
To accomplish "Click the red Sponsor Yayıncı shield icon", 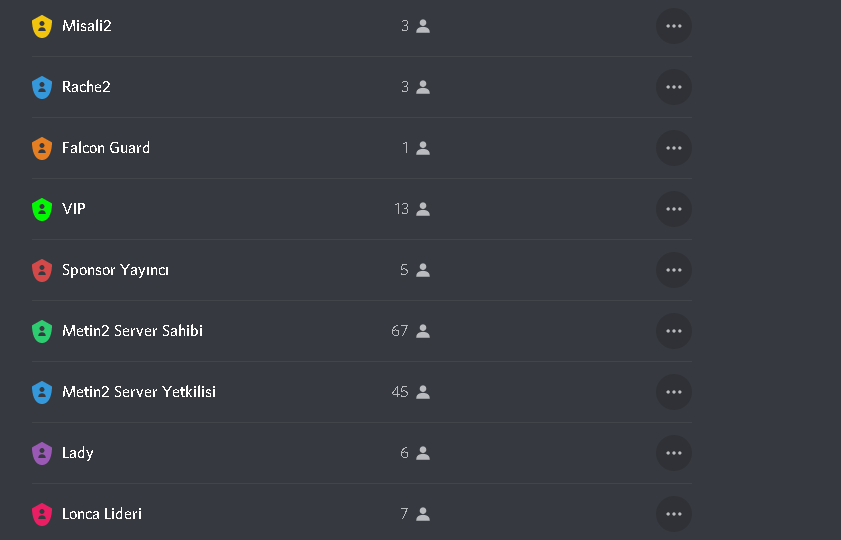I will pyautogui.click(x=42, y=270).
